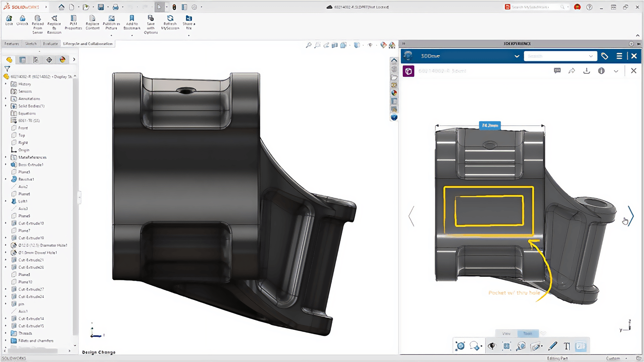Screen dimensions: 644x362
Task: Toggle the filter funnel above the feature tree
Action: 7,68
